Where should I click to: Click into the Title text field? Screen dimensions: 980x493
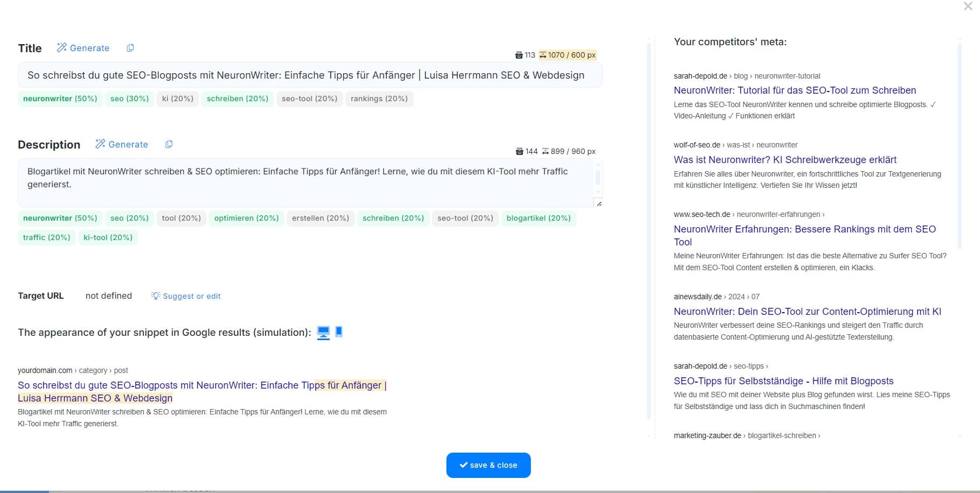310,75
